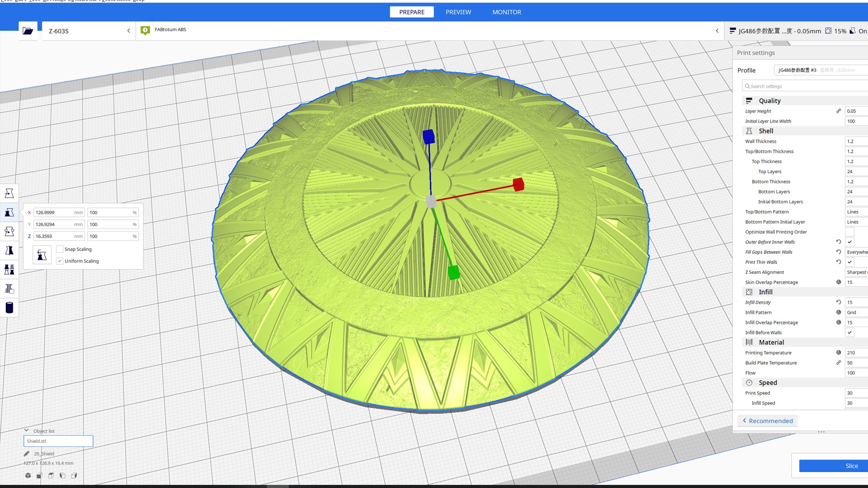
Task: Collapse the Object list chevron
Action: click(26, 431)
